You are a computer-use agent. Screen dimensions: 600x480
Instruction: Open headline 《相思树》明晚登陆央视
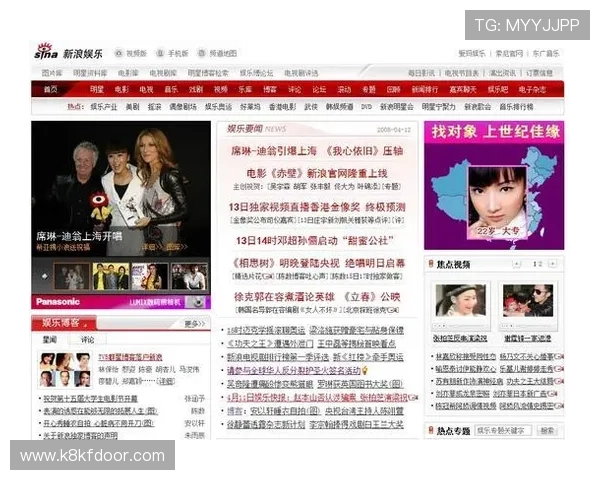[x=286, y=263]
